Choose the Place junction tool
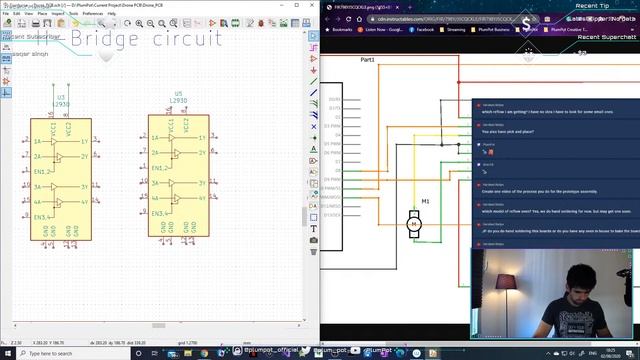This screenshot has width=640, height=360. pos(313,138)
